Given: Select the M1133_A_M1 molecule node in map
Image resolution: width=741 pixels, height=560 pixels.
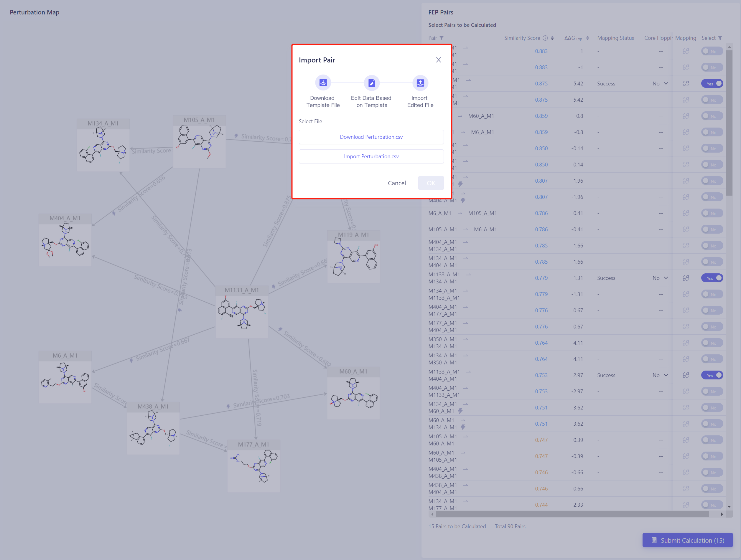Looking at the screenshot, I should [x=242, y=312].
